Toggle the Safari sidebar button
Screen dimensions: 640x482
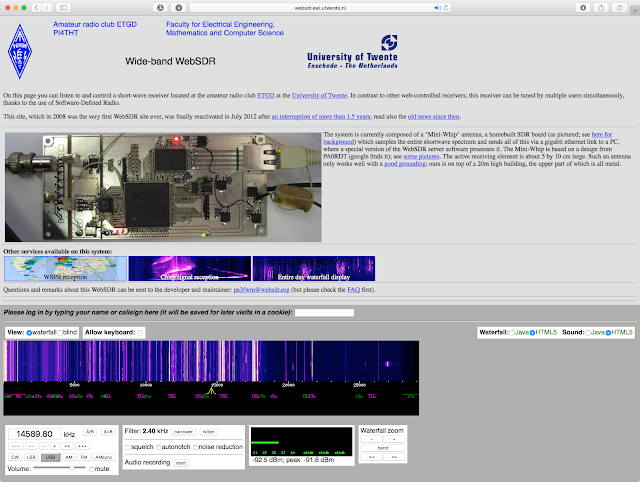coord(63,8)
